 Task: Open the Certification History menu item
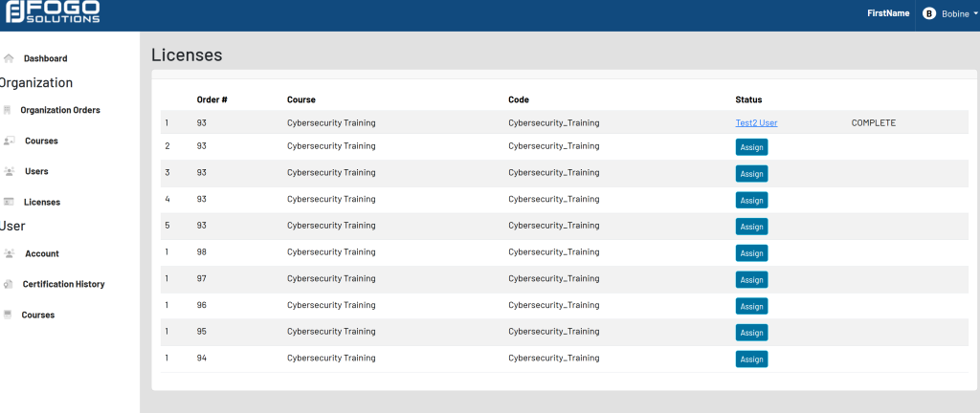pyautogui.click(x=63, y=284)
